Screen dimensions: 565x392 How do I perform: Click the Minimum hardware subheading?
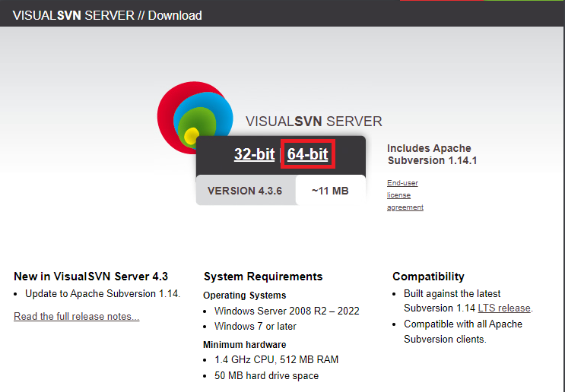pyautogui.click(x=244, y=345)
